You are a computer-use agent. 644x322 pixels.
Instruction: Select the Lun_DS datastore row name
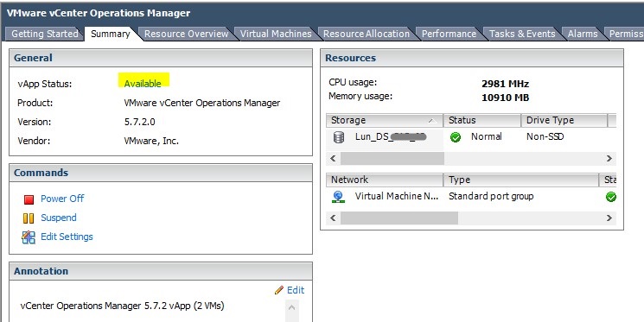391,136
